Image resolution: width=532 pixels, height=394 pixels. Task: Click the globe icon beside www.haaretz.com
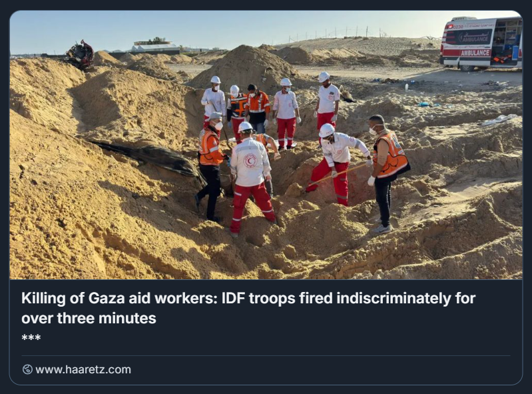pos(27,369)
